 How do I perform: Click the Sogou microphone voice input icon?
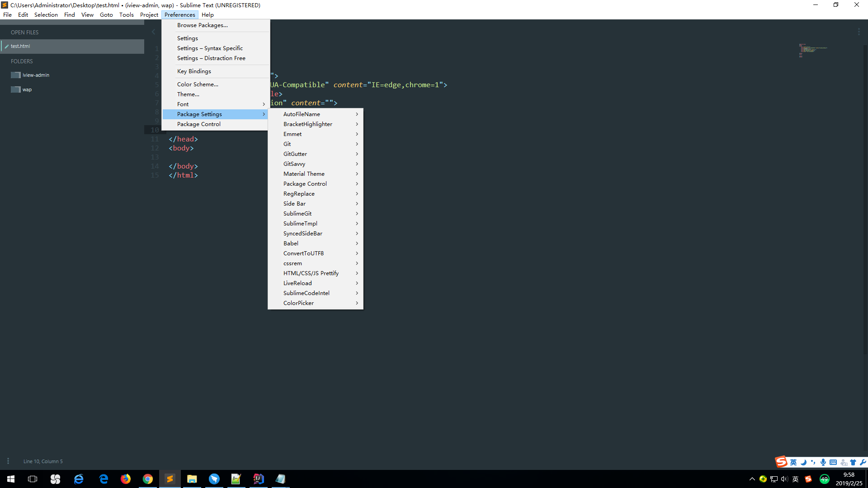pyautogui.click(x=823, y=462)
